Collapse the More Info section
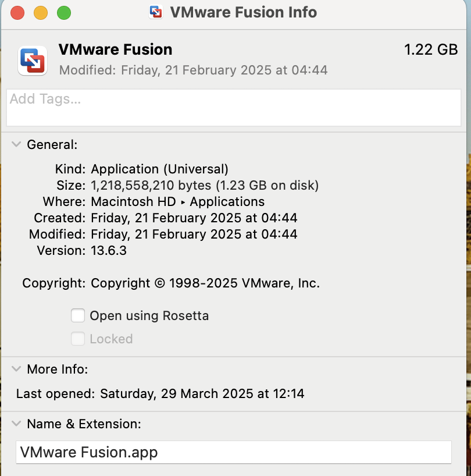The image size is (471, 476). pyautogui.click(x=16, y=370)
